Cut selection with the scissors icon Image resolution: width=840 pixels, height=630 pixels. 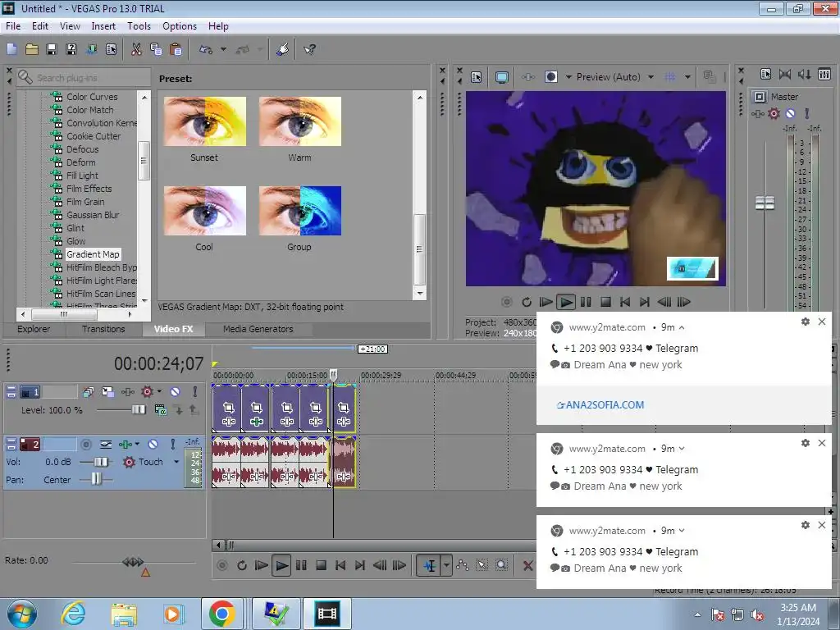(x=137, y=49)
